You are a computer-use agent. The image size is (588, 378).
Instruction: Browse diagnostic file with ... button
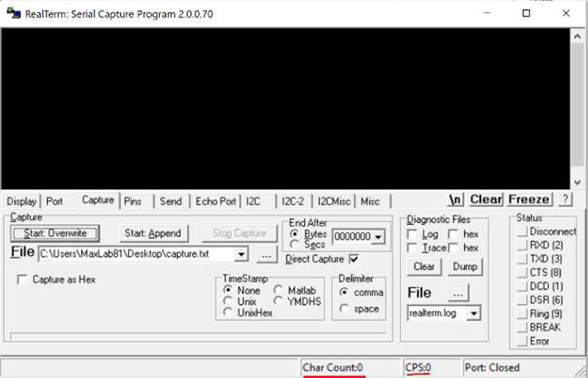coord(458,293)
